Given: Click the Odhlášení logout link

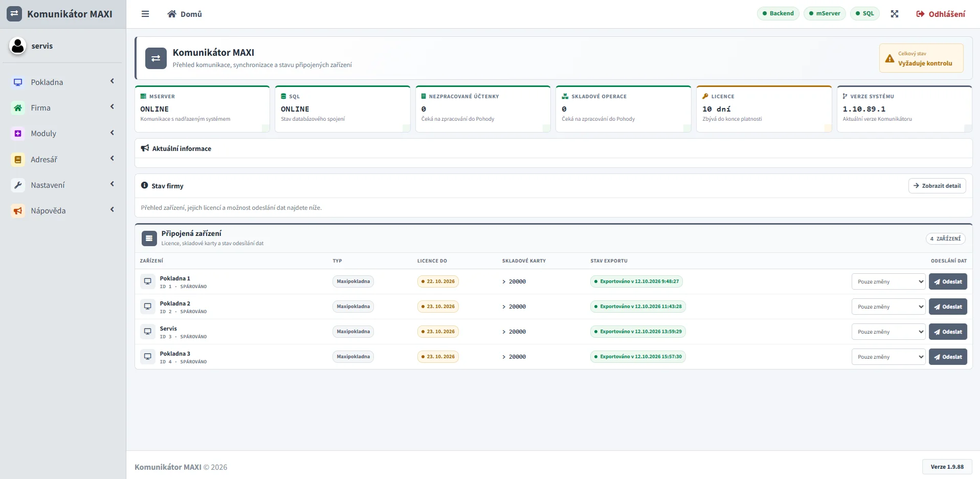Looking at the screenshot, I should tap(941, 14).
